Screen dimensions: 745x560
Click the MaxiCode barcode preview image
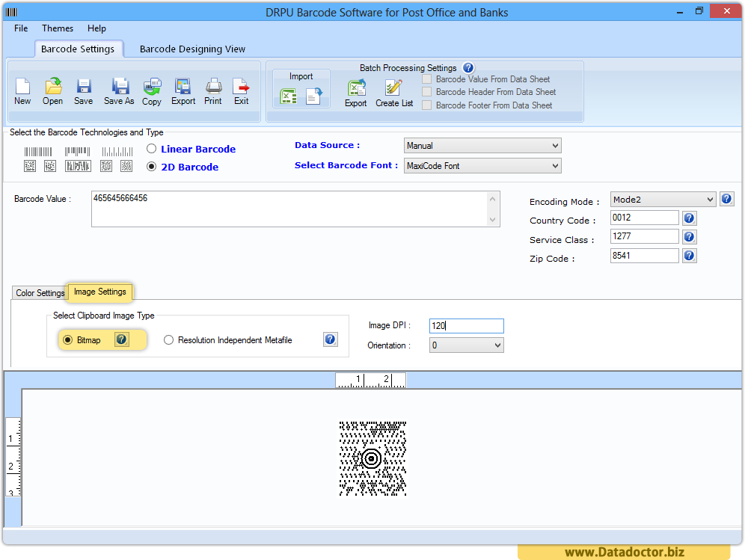click(x=372, y=458)
